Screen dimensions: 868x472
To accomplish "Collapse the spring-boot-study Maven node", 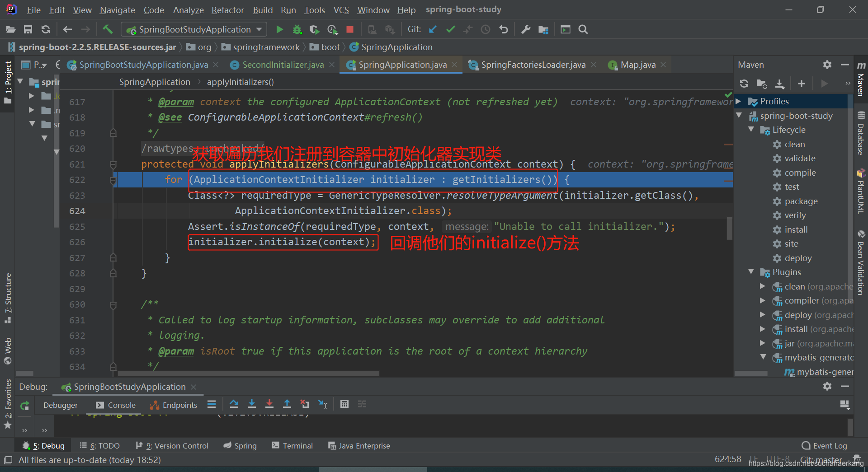I will pyautogui.click(x=739, y=116).
